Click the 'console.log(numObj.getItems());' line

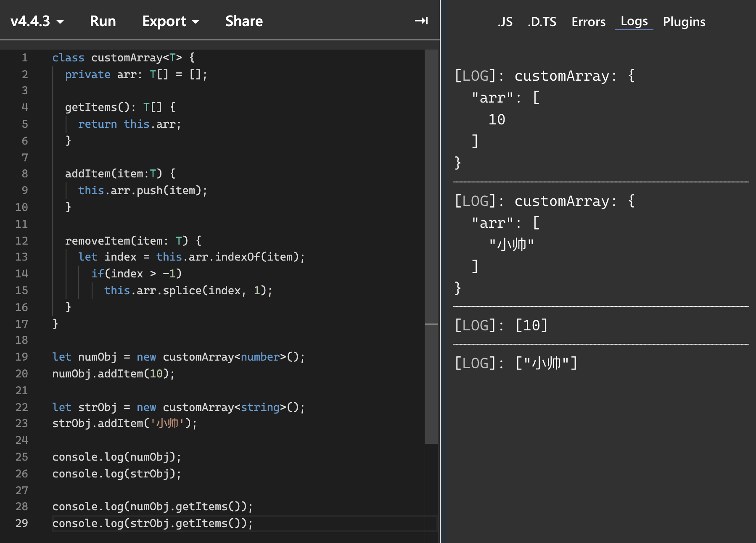pyautogui.click(x=153, y=506)
